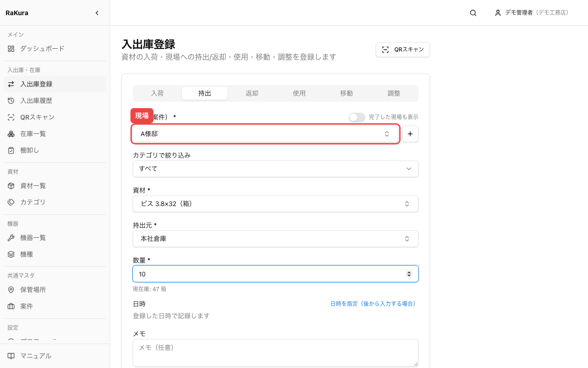Click into the メモ text area
588x368 pixels.
(276, 353)
